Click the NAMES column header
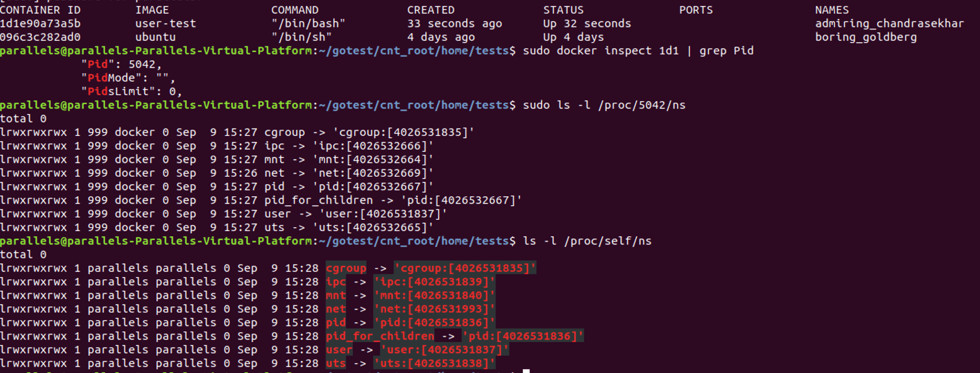The width and height of the screenshot is (980, 373). [x=832, y=10]
